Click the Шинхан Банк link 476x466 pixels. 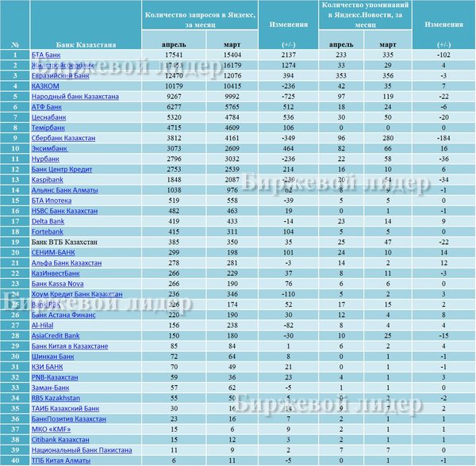click(x=53, y=357)
